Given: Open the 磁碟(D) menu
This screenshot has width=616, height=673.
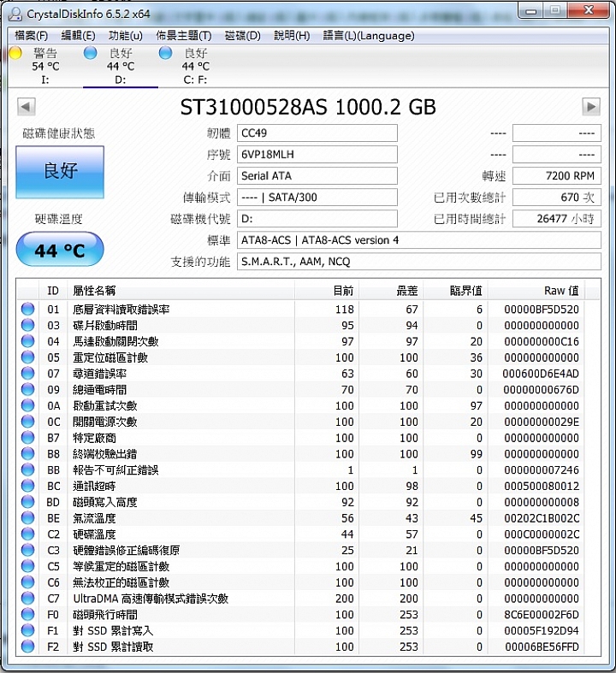Looking at the screenshot, I should (x=242, y=36).
